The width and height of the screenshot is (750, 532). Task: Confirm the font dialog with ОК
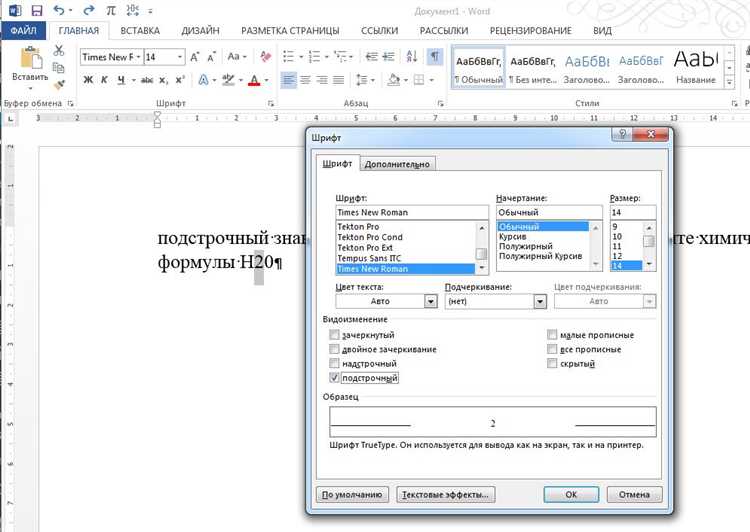coord(571,494)
